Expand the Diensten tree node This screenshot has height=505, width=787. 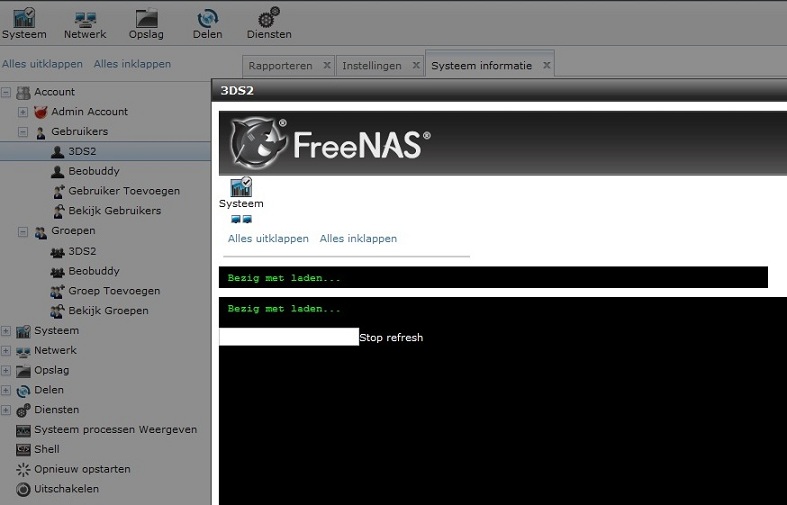point(6,411)
